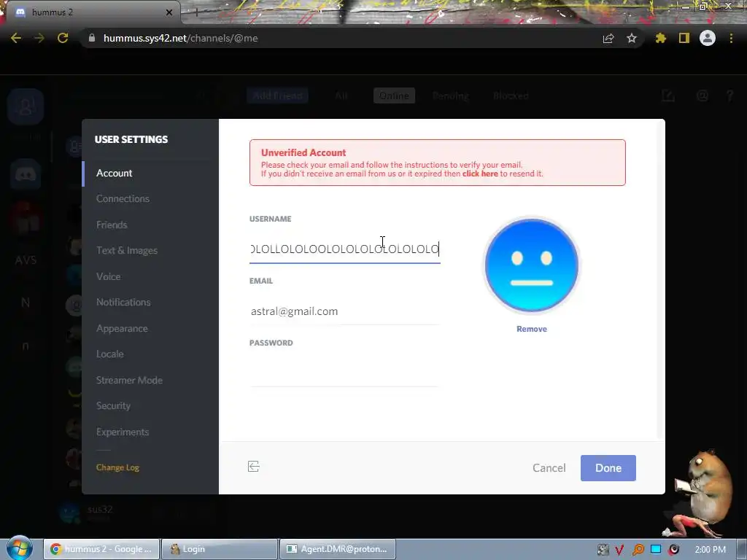Toggle the browser side panel icon
This screenshot has height=560, width=747.
(x=684, y=38)
